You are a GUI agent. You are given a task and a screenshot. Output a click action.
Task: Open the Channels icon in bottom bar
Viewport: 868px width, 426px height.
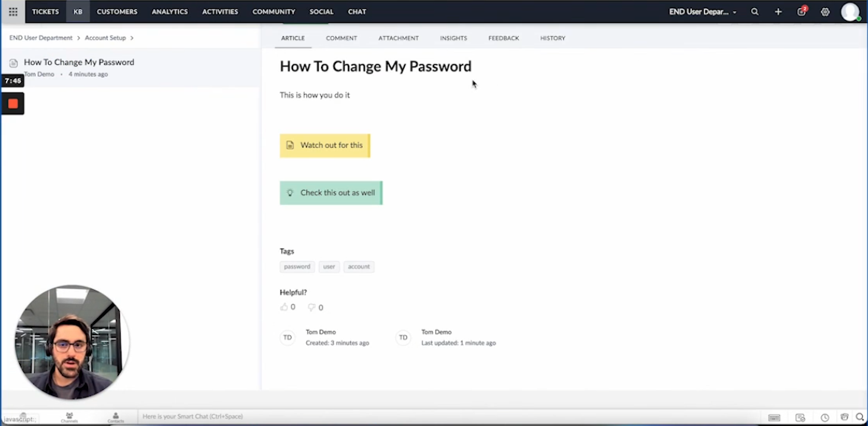pos(69,417)
